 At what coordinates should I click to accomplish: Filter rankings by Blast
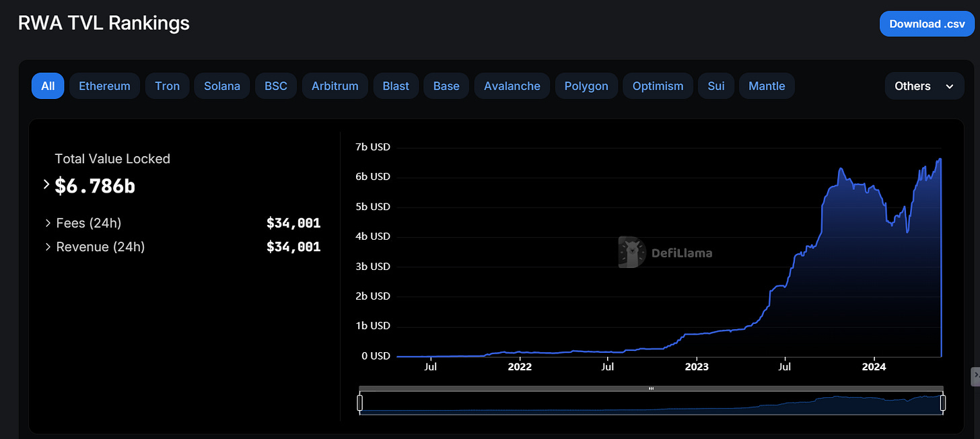[x=396, y=86]
